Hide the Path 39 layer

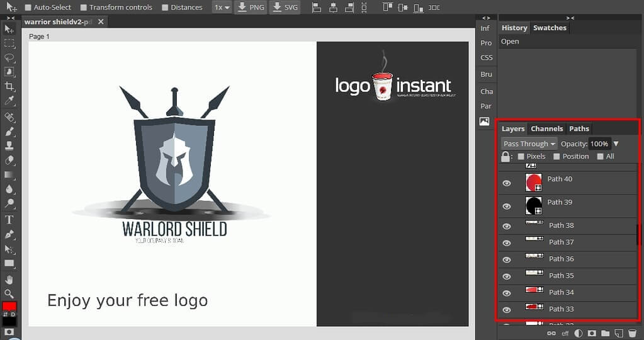point(507,206)
